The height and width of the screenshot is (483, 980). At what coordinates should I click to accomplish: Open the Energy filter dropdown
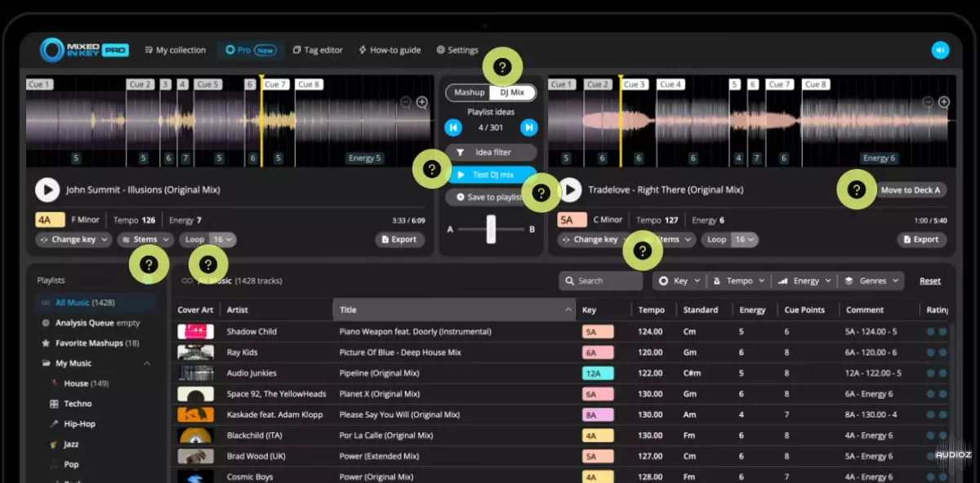click(805, 281)
